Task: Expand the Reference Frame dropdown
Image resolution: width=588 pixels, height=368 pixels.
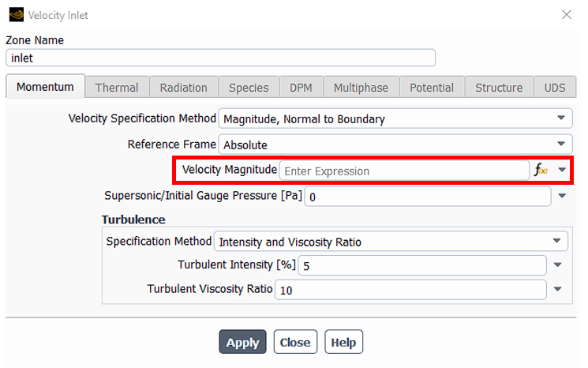Action: point(395,145)
